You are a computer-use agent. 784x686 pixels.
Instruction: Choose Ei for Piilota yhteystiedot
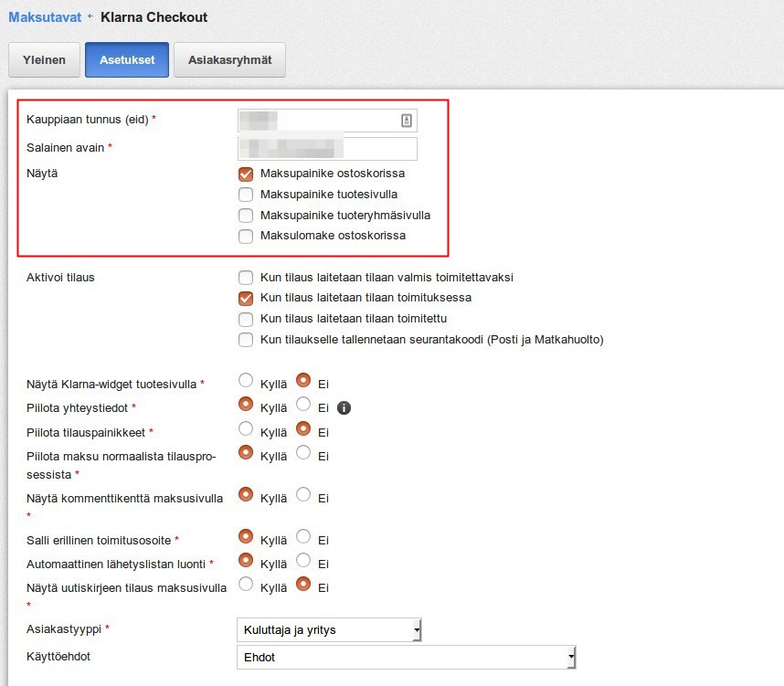pyautogui.click(x=303, y=404)
